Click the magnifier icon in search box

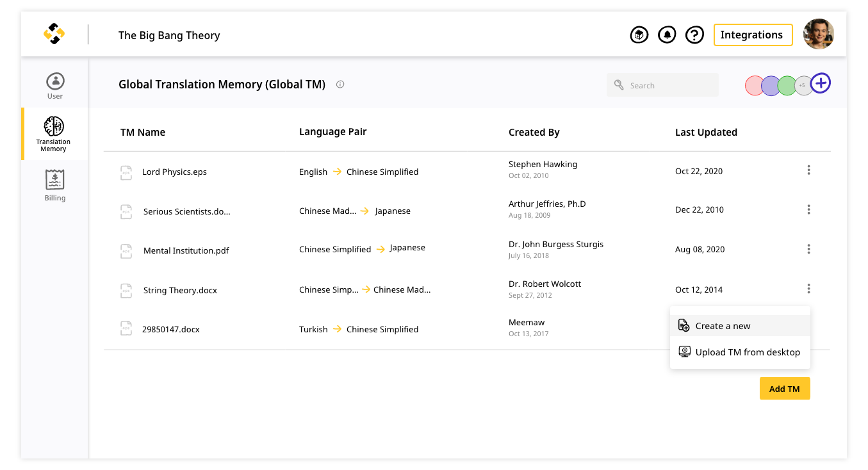tap(619, 85)
